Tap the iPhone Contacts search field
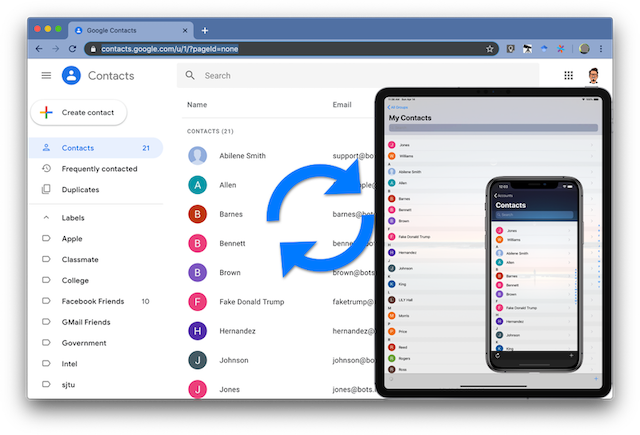This screenshot has width=640, height=435. pyautogui.click(x=534, y=215)
